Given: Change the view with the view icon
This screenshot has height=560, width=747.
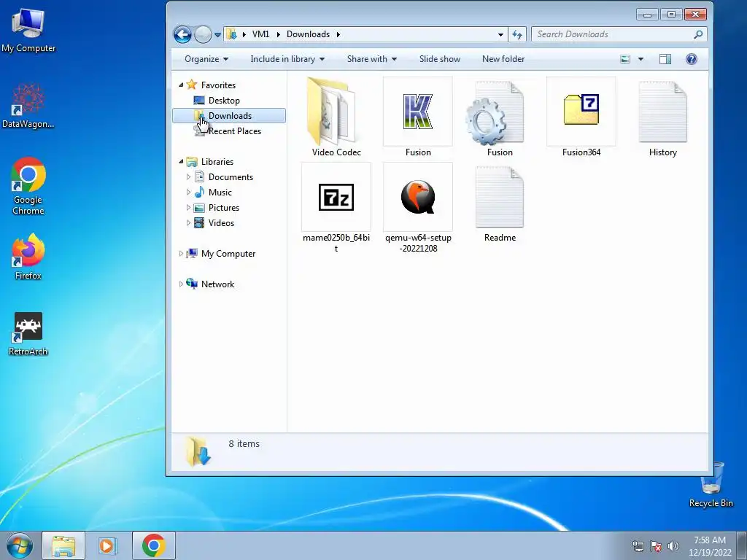Looking at the screenshot, I should pos(625,59).
